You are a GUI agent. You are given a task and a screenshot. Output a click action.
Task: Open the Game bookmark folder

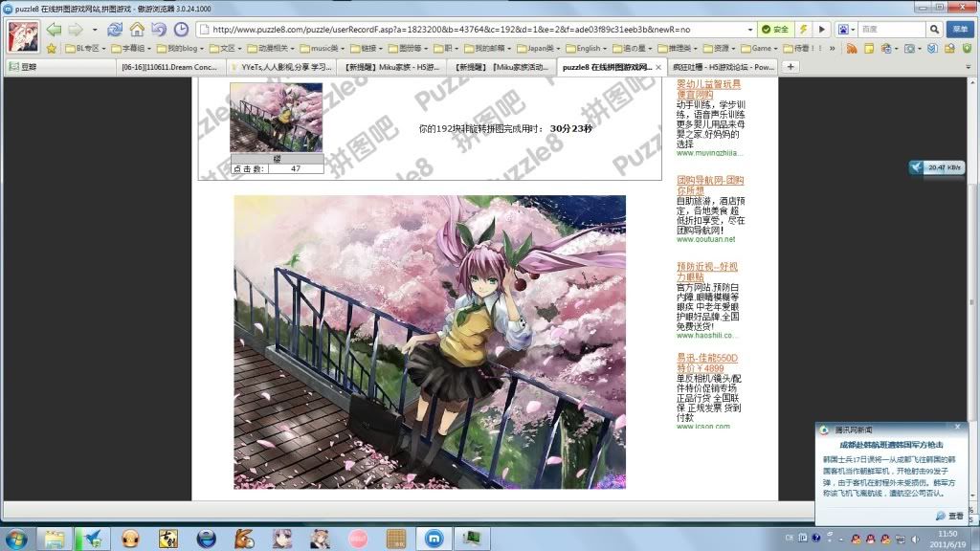tap(759, 48)
